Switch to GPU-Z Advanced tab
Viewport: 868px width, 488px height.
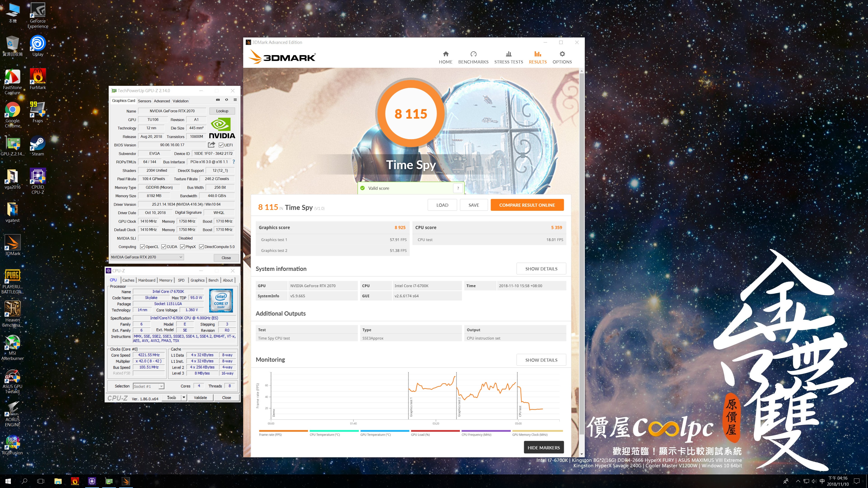coord(162,101)
